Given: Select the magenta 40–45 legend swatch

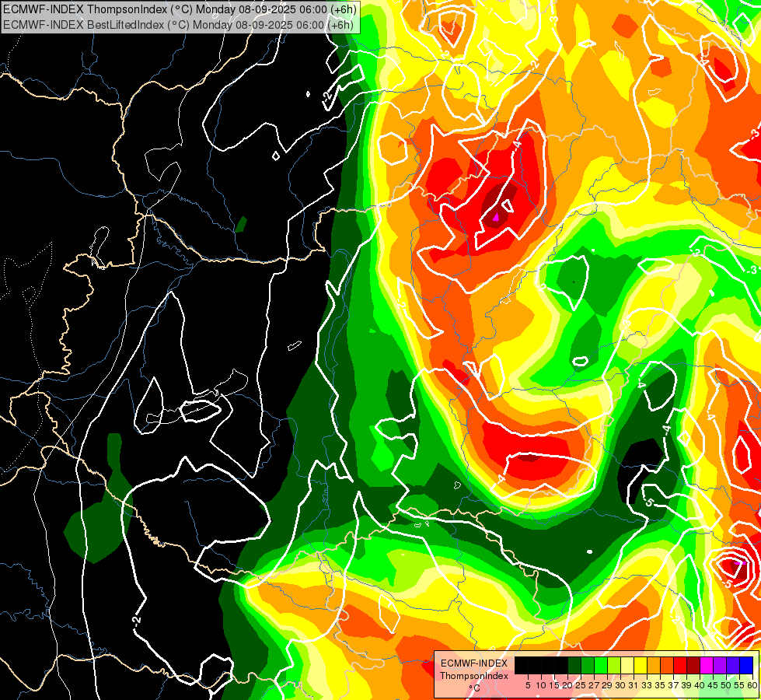Looking at the screenshot, I should click(706, 665).
